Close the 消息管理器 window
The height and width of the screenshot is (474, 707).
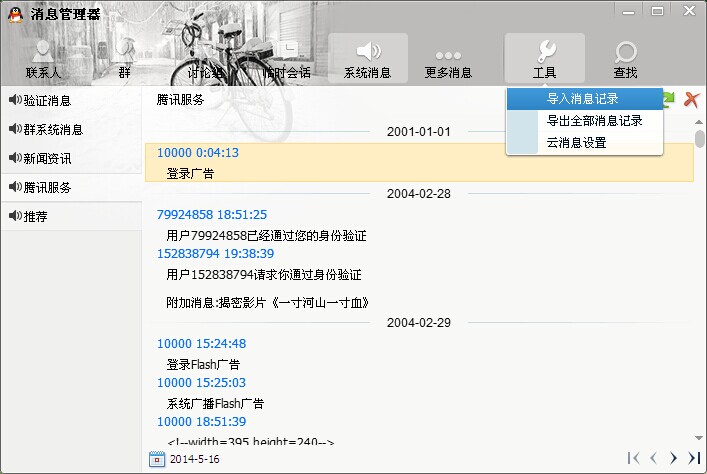(689, 11)
